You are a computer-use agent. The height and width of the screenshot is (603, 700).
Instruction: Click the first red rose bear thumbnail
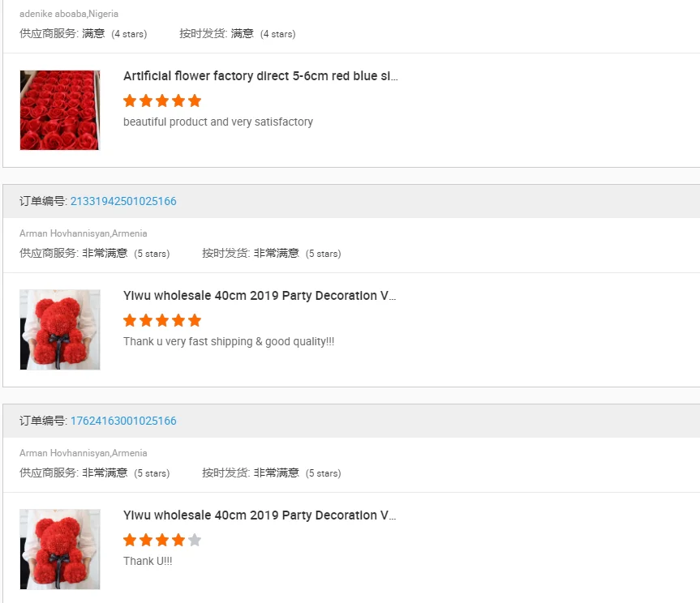[60, 330]
